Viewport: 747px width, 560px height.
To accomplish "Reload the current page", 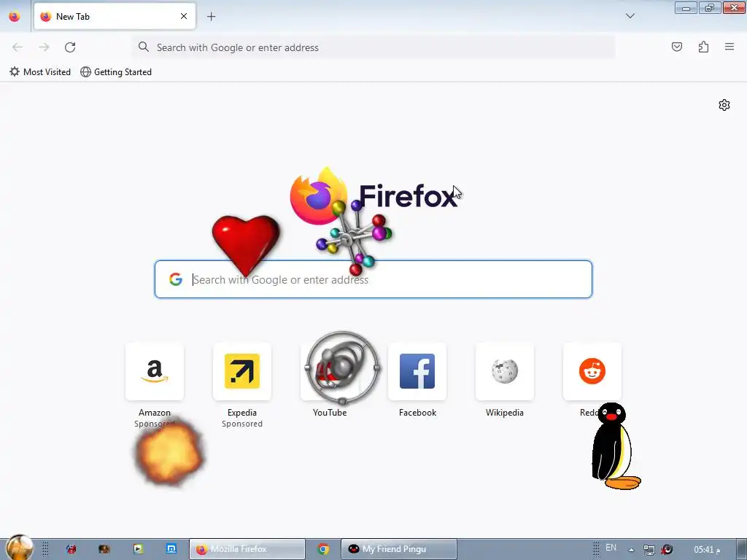I will (70, 47).
